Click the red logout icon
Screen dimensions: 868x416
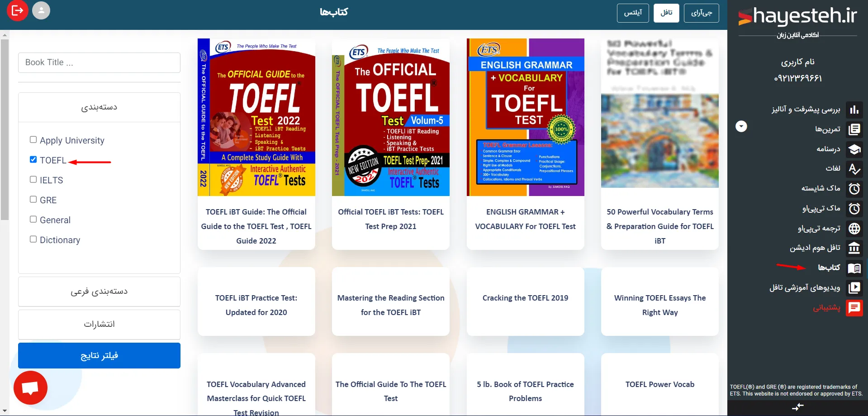[x=17, y=10]
